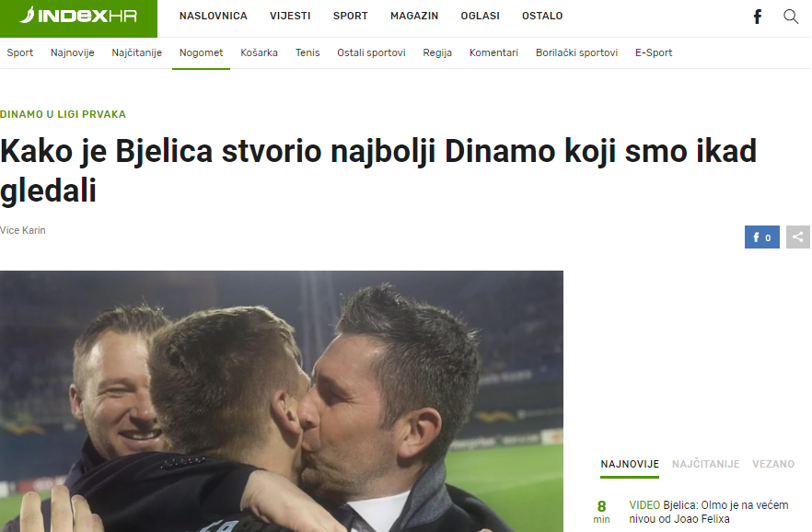This screenshot has height=532, width=812.
Task: Open the Bjelica Olmo video article link
Action: pyautogui.click(x=709, y=512)
